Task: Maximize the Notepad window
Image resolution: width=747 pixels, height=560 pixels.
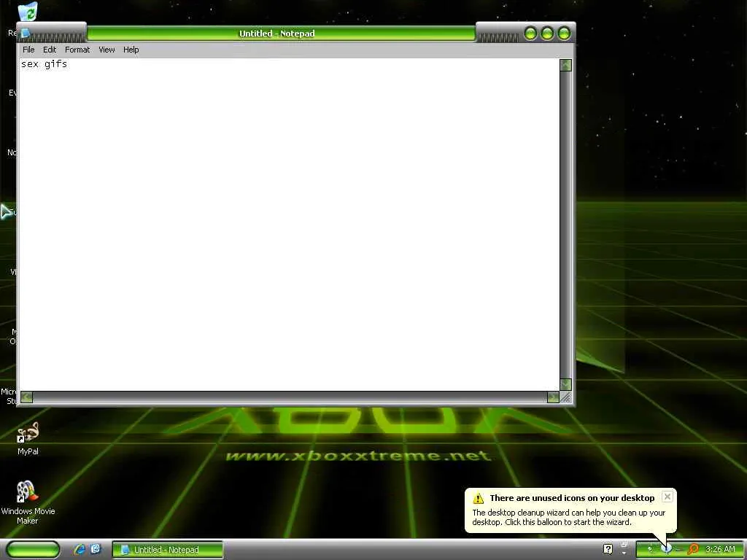Action: [x=547, y=34]
